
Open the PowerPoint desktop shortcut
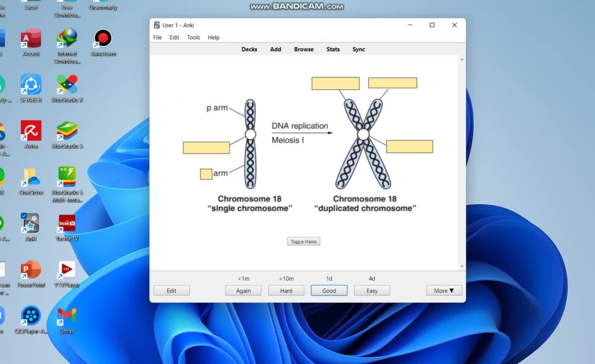pos(31,273)
